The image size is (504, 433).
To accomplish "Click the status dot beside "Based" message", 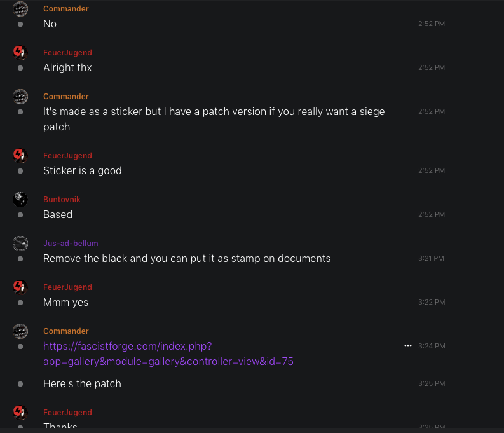I will (x=20, y=215).
